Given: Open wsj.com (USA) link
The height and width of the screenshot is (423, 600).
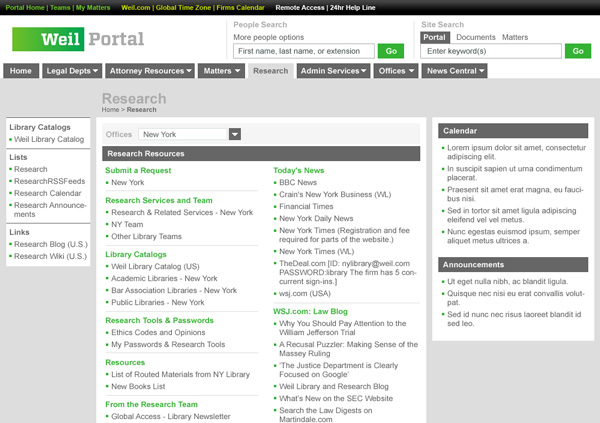Looking at the screenshot, I should tap(305, 294).
